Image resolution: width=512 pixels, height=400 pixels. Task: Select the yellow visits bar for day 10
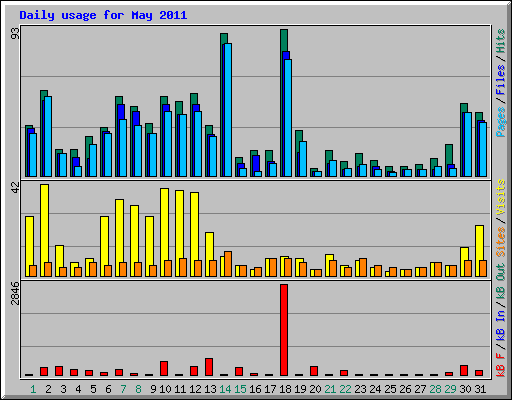click(165, 232)
